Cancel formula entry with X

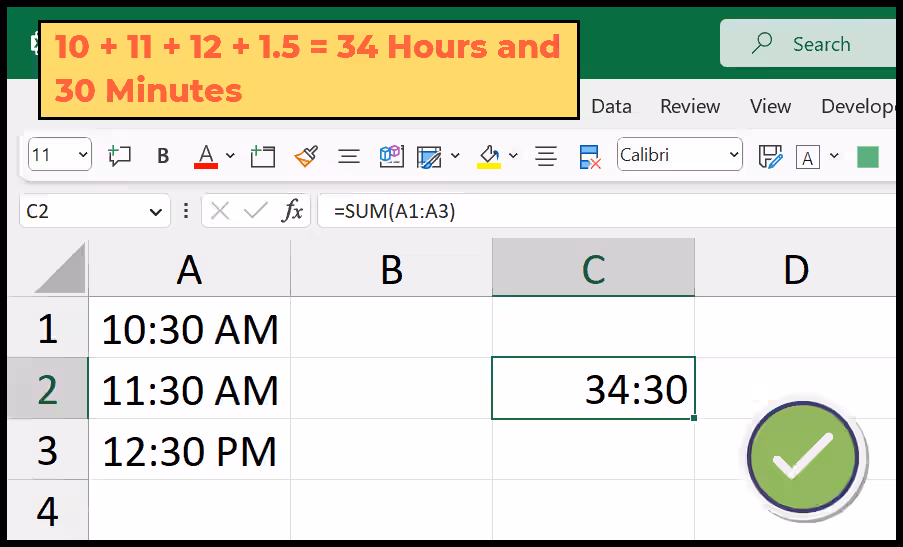(220, 211)
